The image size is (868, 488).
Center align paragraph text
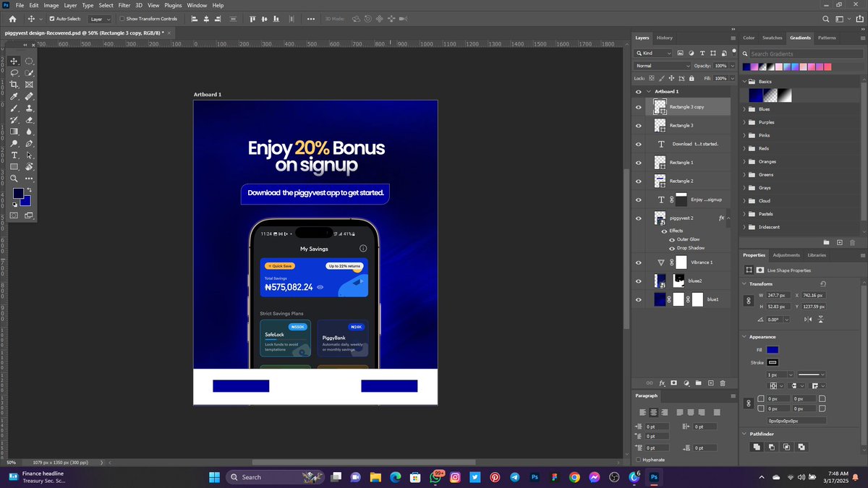(x=653, y=412)
